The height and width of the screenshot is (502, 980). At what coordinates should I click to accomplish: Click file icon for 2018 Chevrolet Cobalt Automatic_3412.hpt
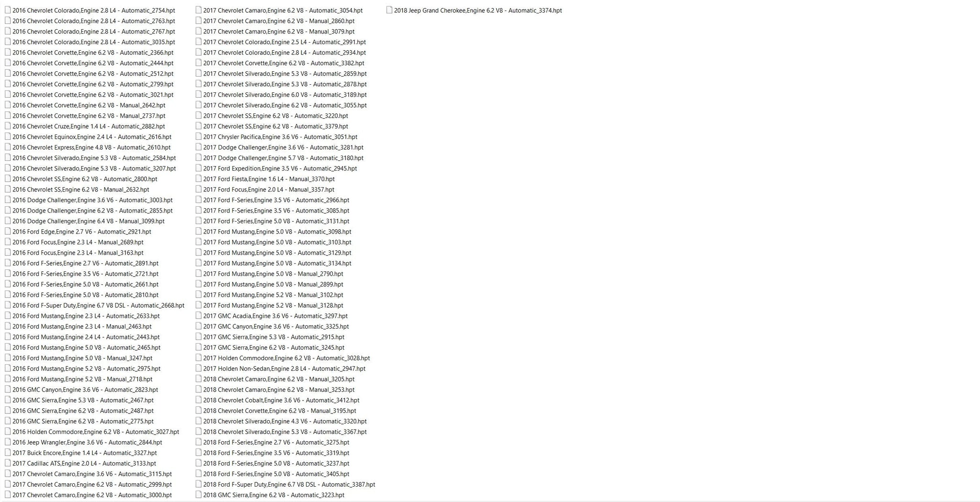[199, 400]
